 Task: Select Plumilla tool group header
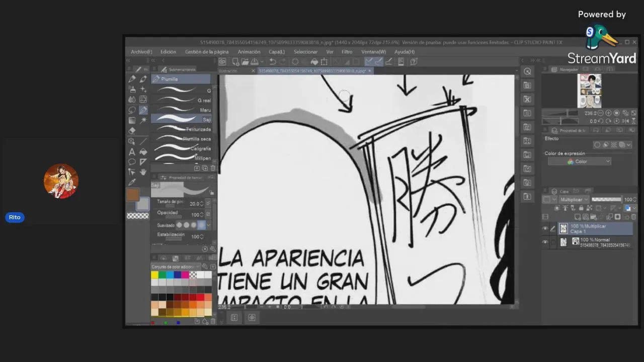pos(181,79)
